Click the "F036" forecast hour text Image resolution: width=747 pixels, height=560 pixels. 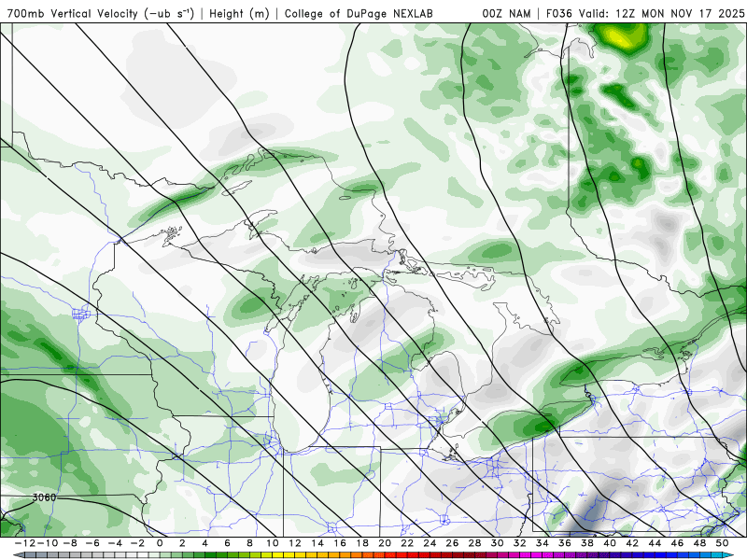point(558,13)
